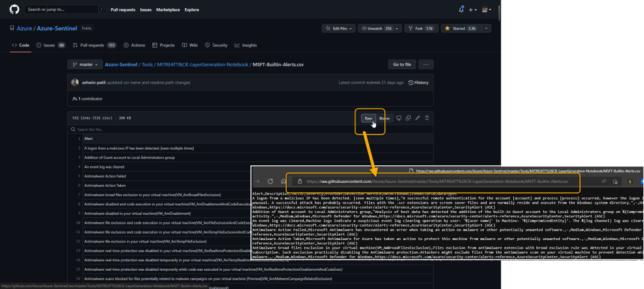Click browser forward arrow in raw window
Image resolution: width=644 pixels, height=289 pixels.
pos(257,181)
